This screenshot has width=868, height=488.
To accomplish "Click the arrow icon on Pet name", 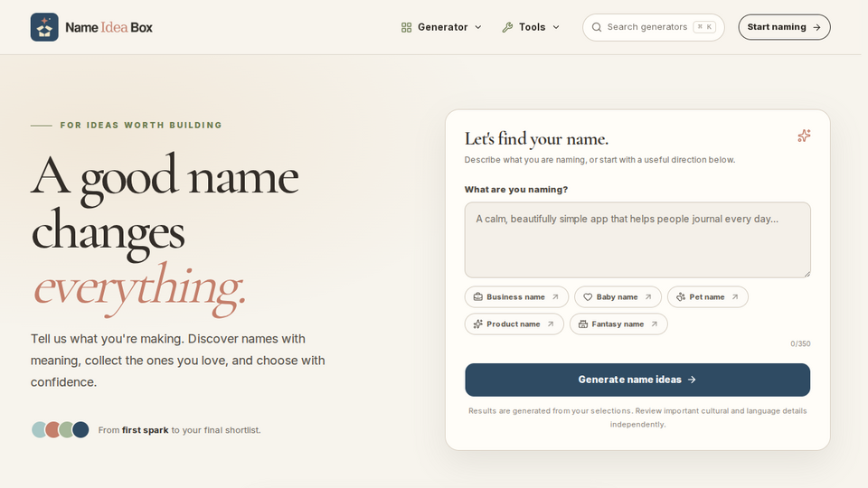I will [x=735, y=297].
